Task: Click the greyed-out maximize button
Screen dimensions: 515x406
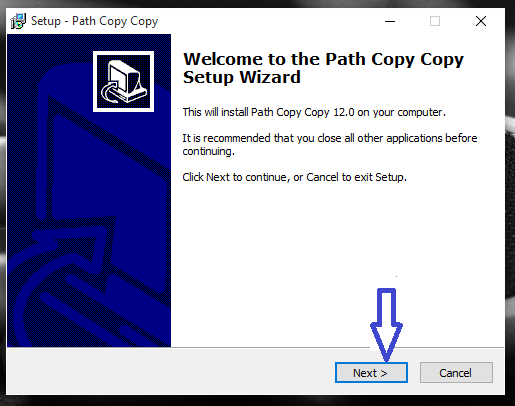Action: click(x=435, y=21)
